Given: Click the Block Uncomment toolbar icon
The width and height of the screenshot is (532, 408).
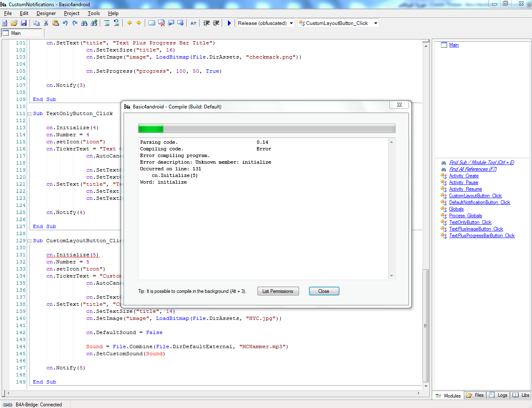Looking at the screenshot, I should 116,23.
